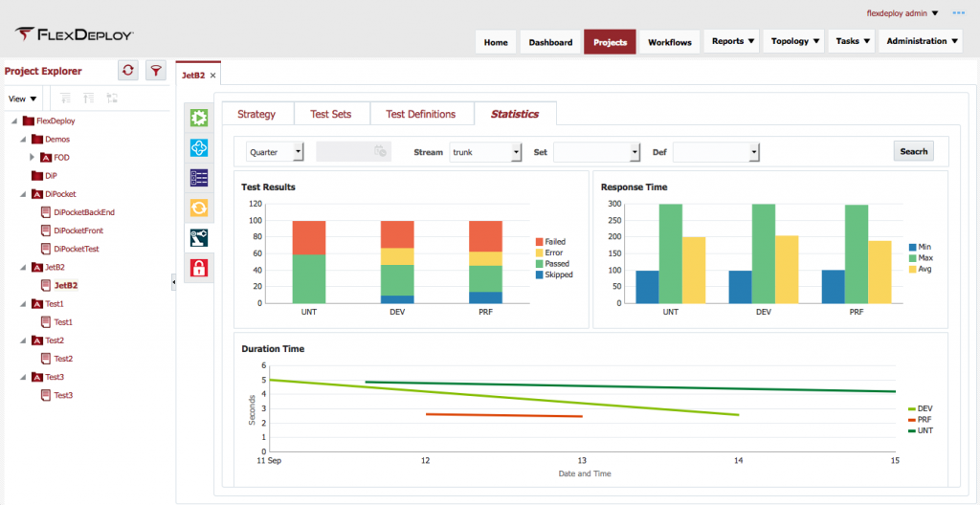Viewport: 980px width, 505px height.
Task: Open the Workflows page
Action: coord(669,42)
